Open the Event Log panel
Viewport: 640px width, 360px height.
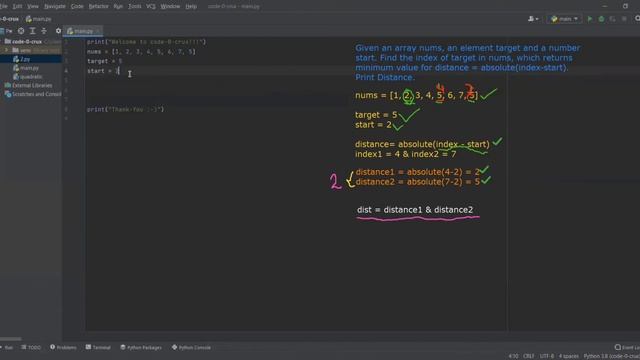pyautogui.click(x=627, y=347)
